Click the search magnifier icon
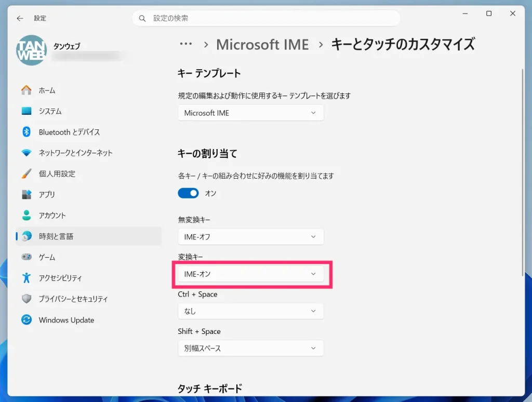532x402 pixels. pos(142,18)
